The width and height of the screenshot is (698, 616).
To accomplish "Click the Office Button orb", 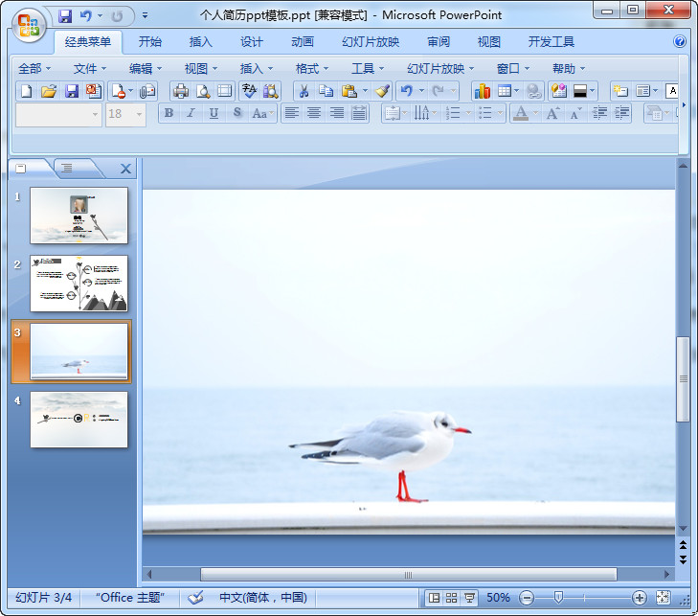I will coord(29,26).
